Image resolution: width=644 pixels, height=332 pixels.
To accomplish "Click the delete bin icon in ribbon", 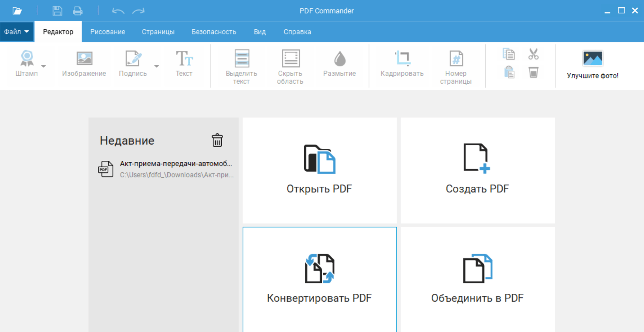I will tap(533, 72).
